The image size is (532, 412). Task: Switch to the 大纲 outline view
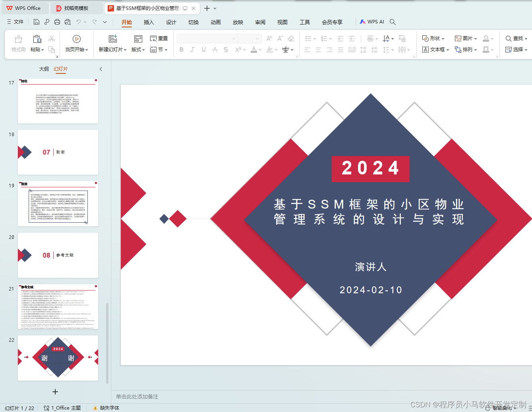coord(44,69)
